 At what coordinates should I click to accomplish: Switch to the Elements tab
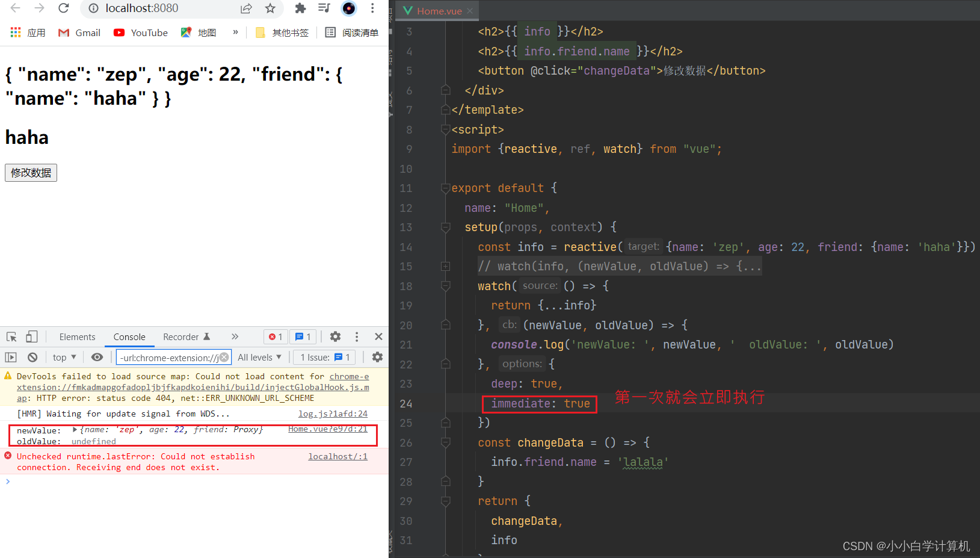point(77,337)
